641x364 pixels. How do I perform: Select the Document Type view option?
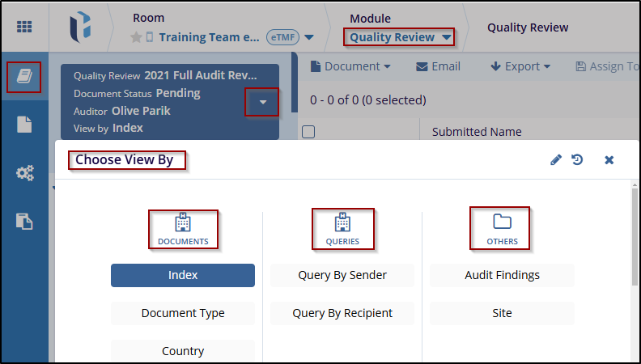[183, 313]
